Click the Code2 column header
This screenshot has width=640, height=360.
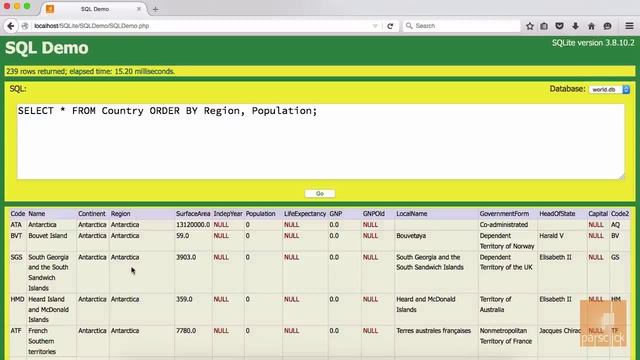(x=620, y=213)
